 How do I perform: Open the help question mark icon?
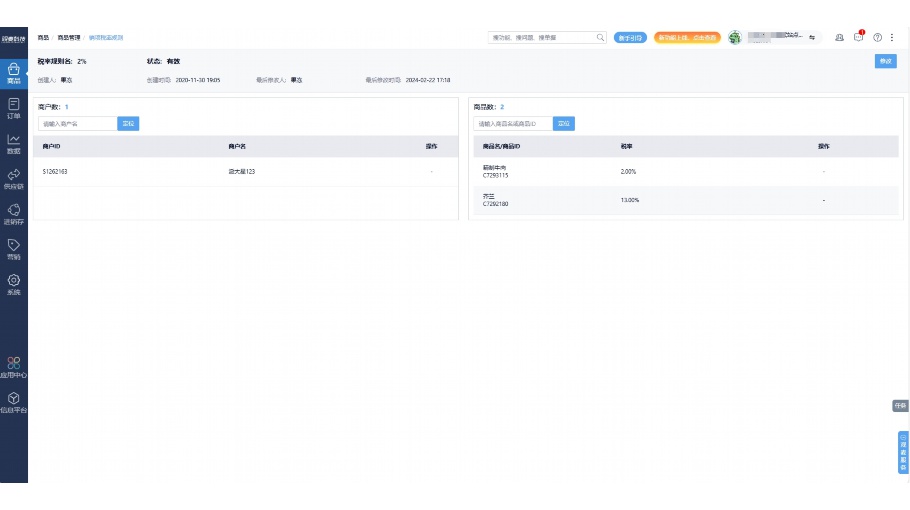point(877,37)
